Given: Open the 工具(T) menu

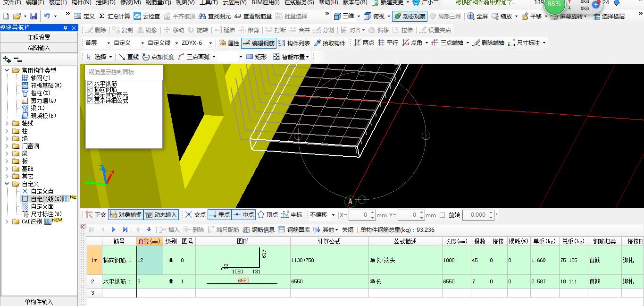Looking at the screenshot, I should point(209,2).
